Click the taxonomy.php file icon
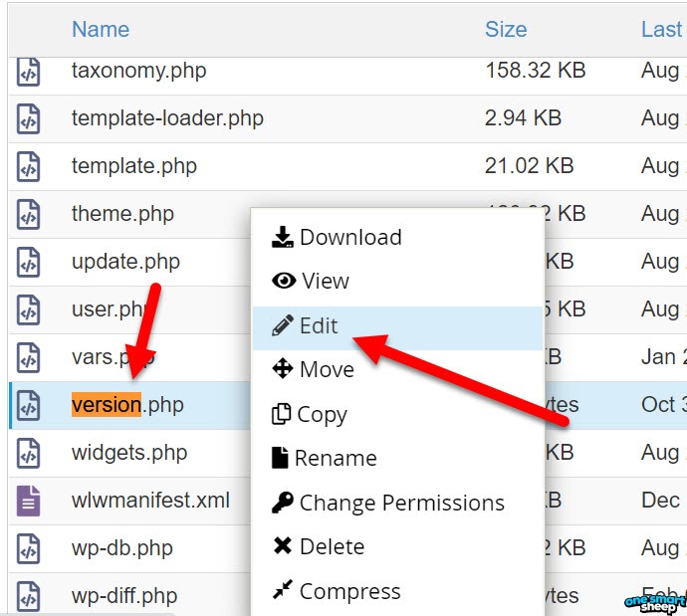687x616 pixels. (x=29, y=72)
